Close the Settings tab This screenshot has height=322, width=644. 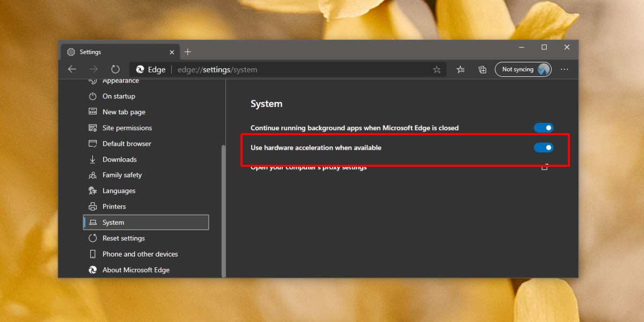pos(172,52)
